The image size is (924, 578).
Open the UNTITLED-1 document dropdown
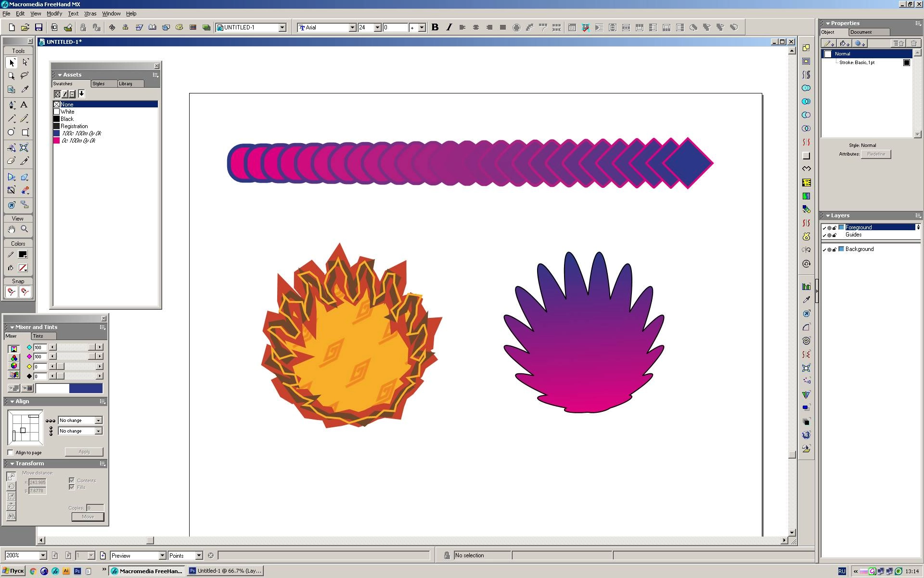282,27
